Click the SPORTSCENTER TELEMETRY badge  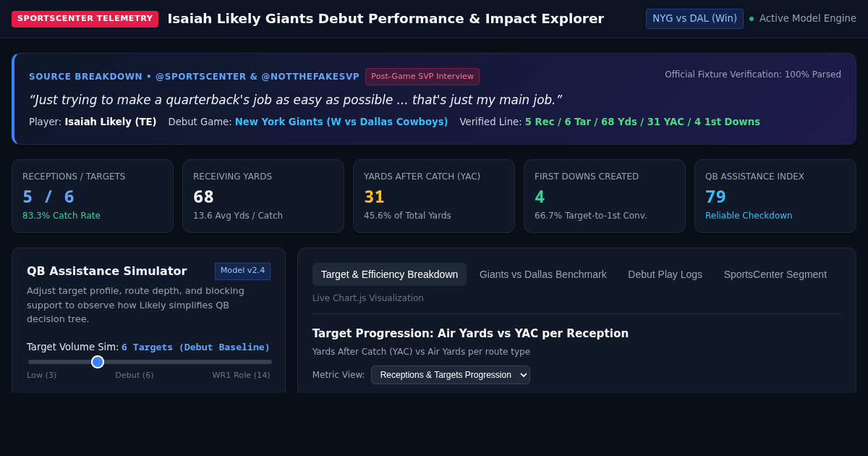pos(85,19)
